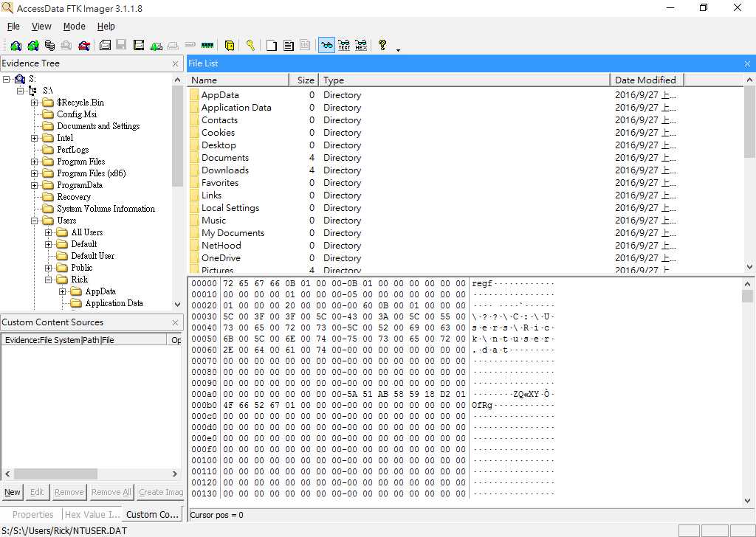Viewport: 756px width, 537px height.
Task: Expand the All Users node
Action: pyautogui.click(x=48, y=232)
